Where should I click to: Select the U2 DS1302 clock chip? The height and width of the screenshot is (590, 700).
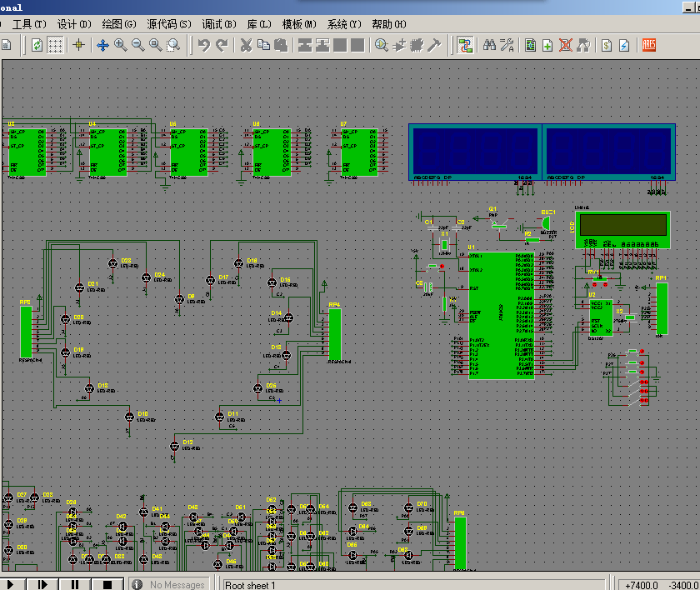pyautogui.click(x=601, y=317)
